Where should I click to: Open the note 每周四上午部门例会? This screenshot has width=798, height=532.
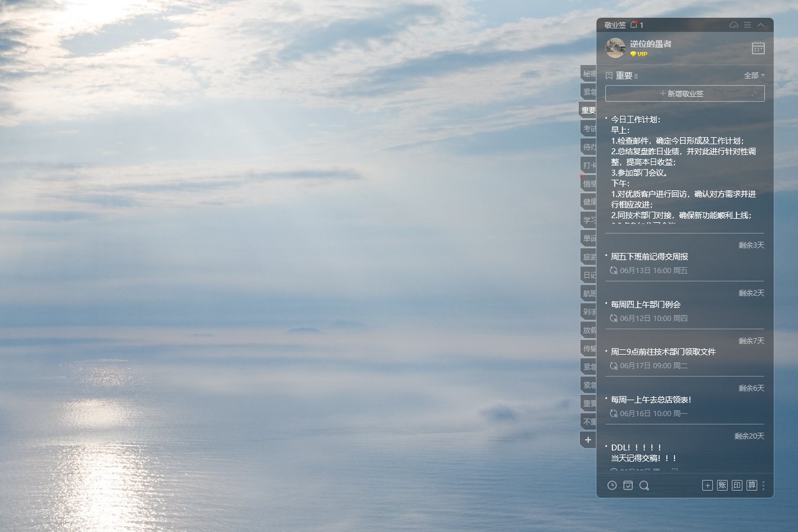point(645,304)
